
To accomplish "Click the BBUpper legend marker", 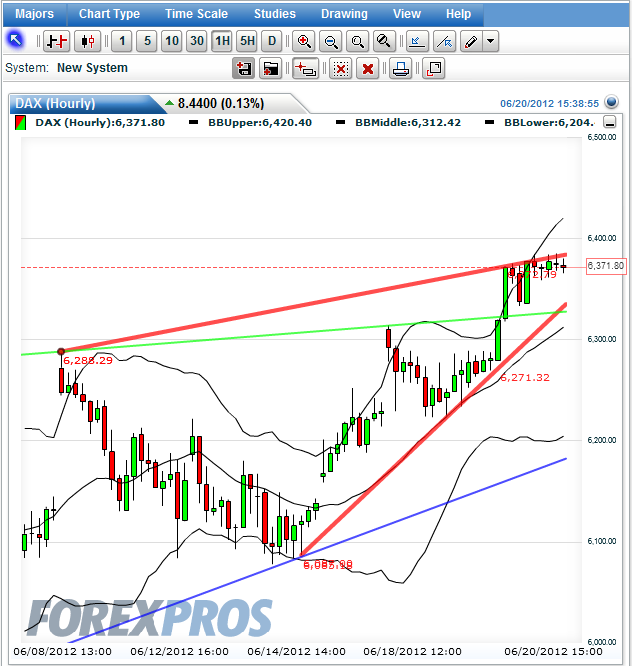I will pyautogui.click(x=193, y=123).
